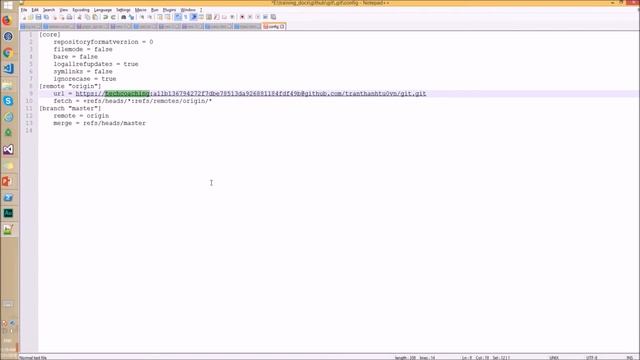Open the Language menu
Image resolution: width=640 pixels, height=360 pixels.
[103, 10]
